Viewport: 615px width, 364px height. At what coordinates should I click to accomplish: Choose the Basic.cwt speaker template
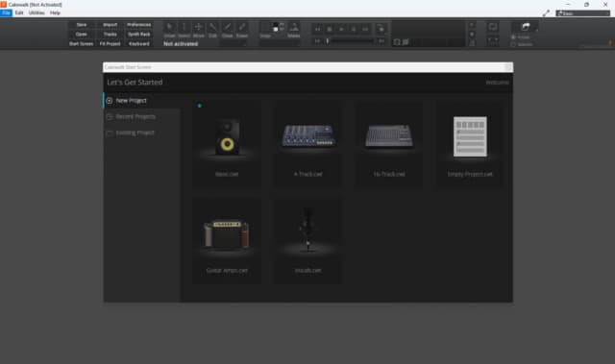[x=227, y=144]
